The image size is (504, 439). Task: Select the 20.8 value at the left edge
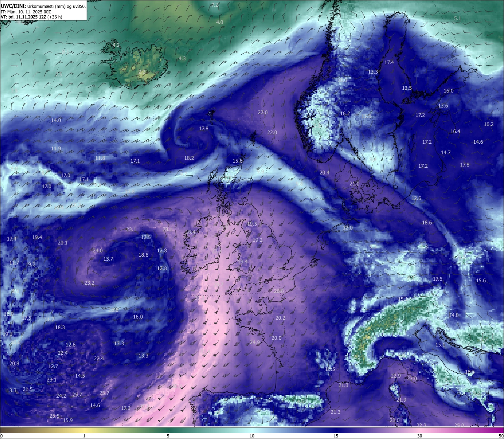[x=14, y=364]
